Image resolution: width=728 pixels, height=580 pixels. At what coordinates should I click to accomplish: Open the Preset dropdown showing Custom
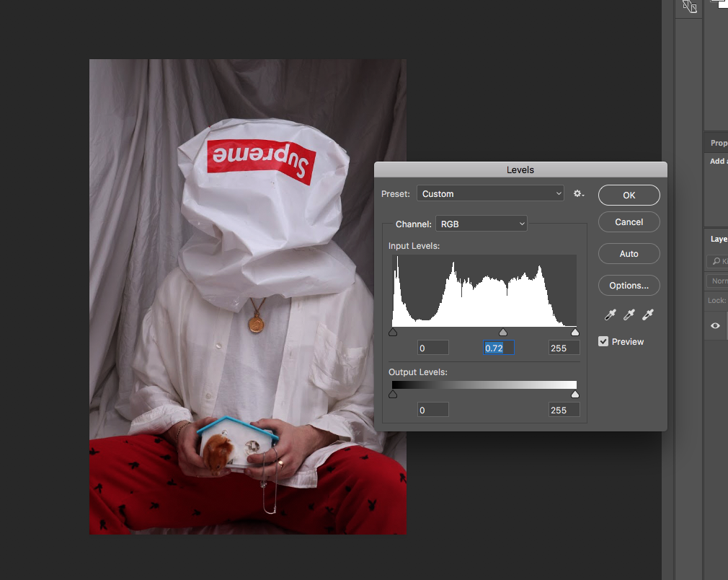tap(490, 194)
